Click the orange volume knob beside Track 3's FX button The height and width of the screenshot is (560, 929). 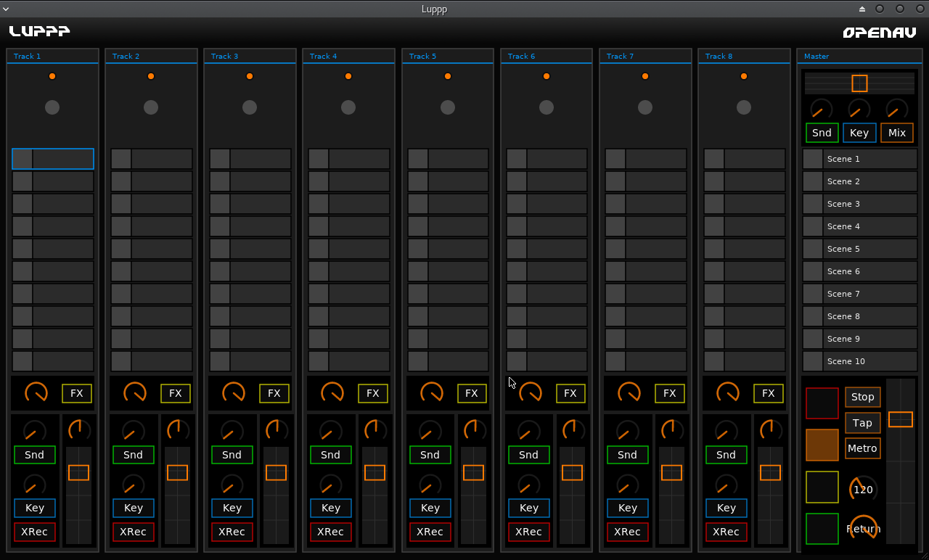(232, 392)
